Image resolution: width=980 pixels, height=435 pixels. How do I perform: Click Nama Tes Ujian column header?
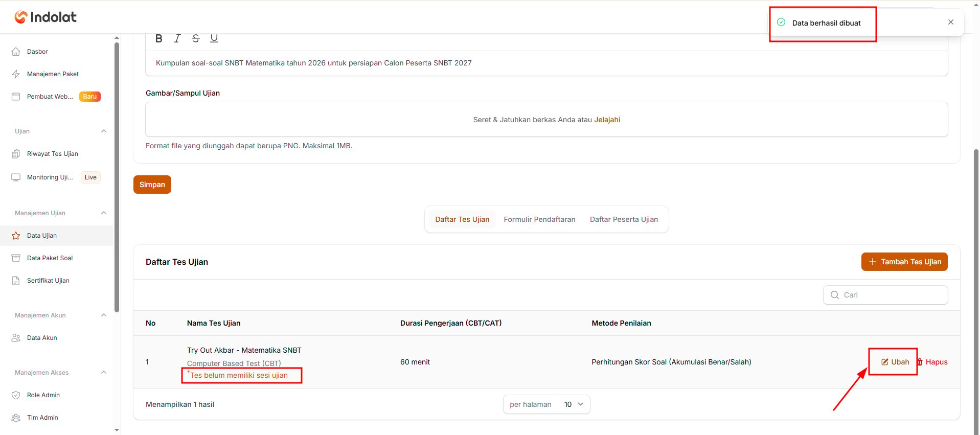pyautogui.click(x=214, y=323)
